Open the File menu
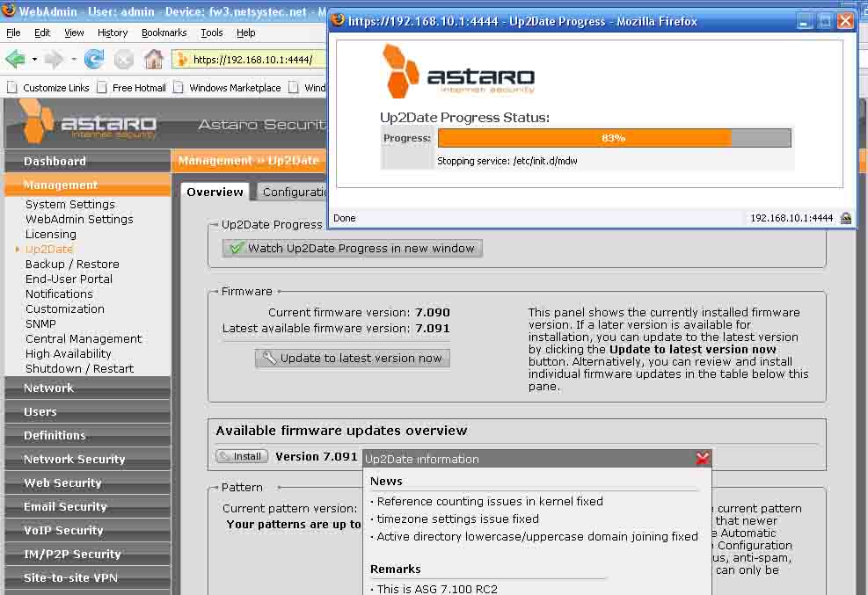Viewport: 868px width, 595px height. pyautogui.click(x=13, y=33)
